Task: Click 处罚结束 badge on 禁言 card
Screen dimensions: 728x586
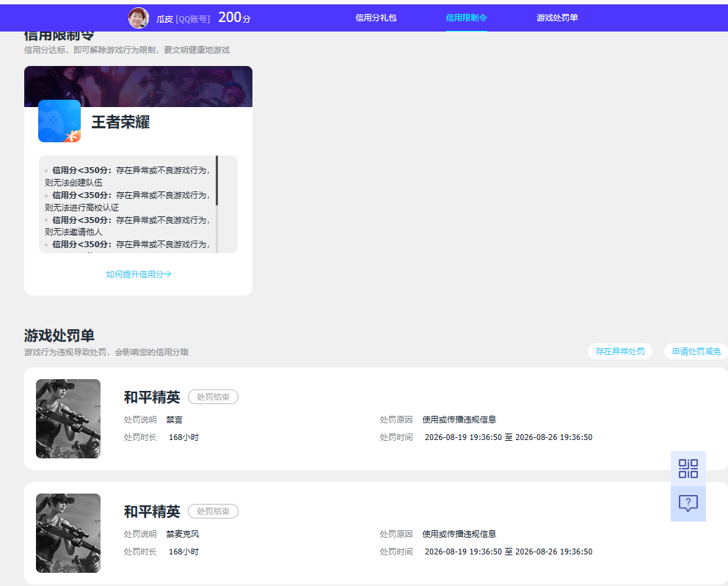Action: pyautogui.click(x=213, y=398)
